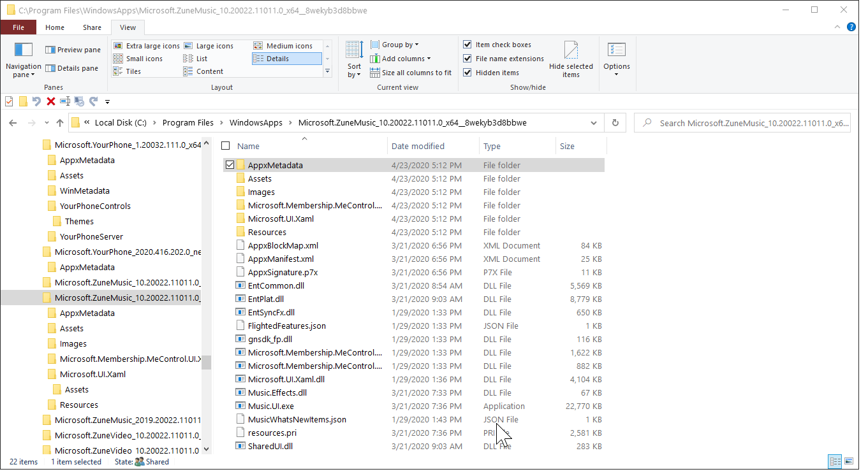Toggle the select-all checkbox in header

[225, 147]
